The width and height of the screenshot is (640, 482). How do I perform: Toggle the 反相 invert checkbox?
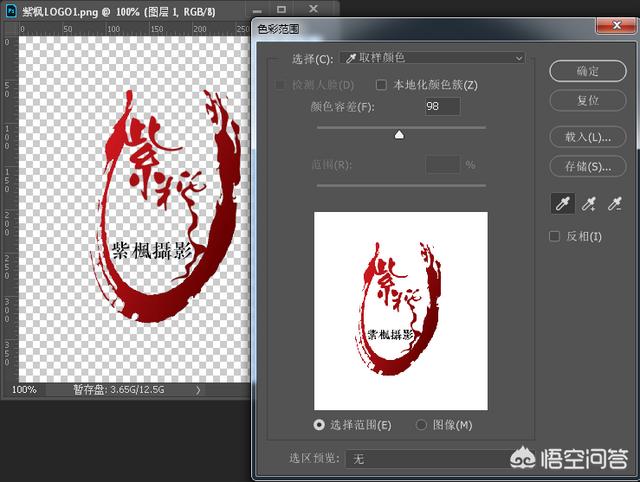pyautogui.click(x=555, y=236)
